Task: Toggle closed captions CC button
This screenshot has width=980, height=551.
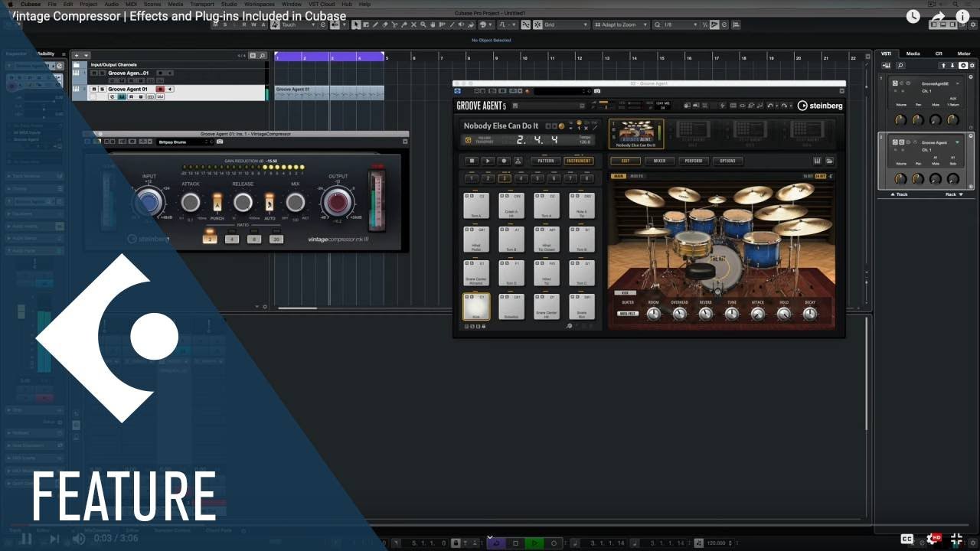Action: click(907, 539)
